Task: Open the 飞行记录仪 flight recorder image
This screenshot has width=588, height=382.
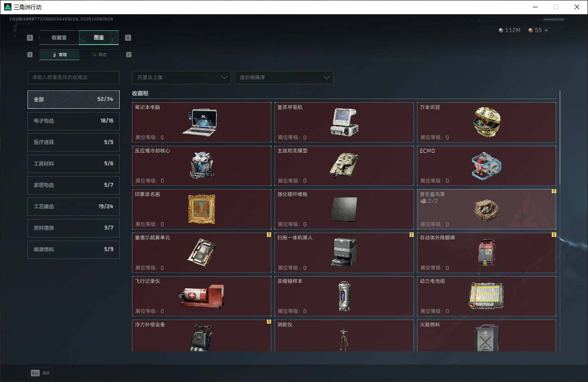Action: 202,296
